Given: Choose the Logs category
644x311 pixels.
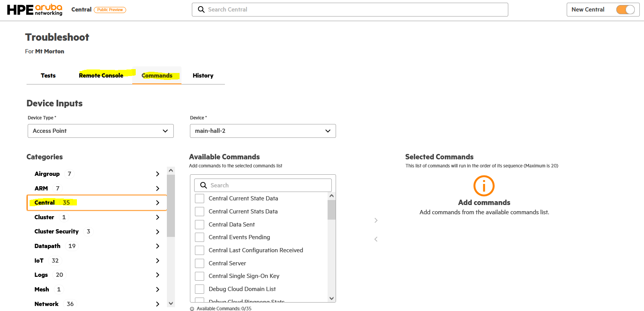Looking at the screenshot, I should [x=97, y=275].
